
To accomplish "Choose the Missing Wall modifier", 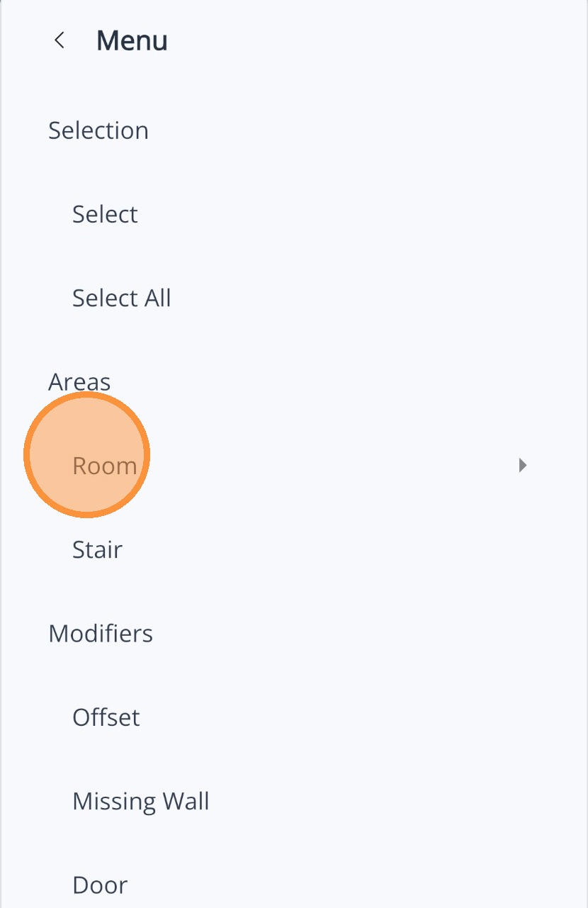I will coord(141,801).
